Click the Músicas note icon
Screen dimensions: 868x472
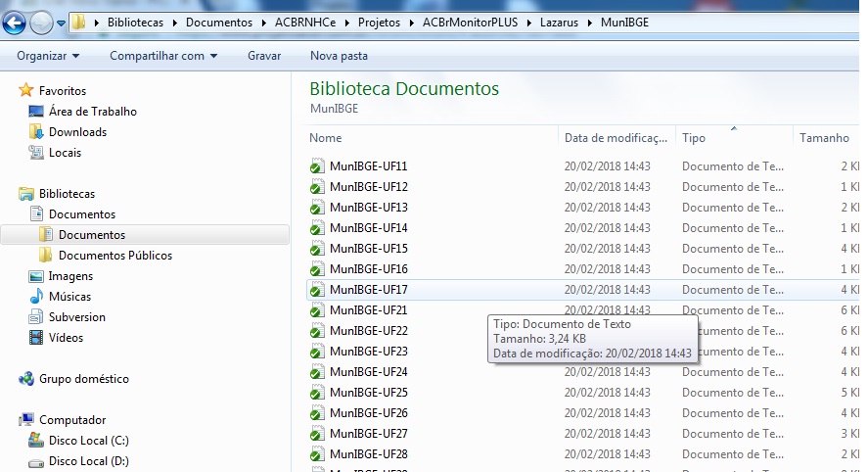pyautogui.click(x=36, y=296)
